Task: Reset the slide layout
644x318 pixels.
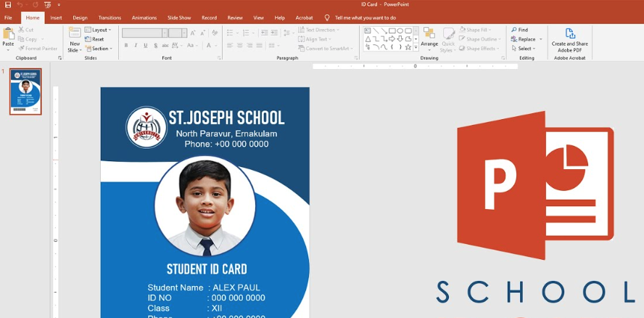Action: (x=94, y=39)
